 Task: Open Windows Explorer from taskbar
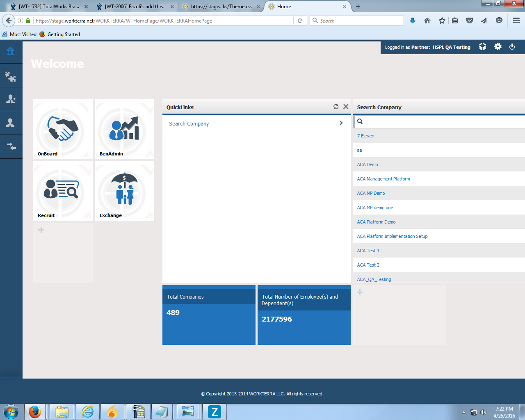(62, 412)
